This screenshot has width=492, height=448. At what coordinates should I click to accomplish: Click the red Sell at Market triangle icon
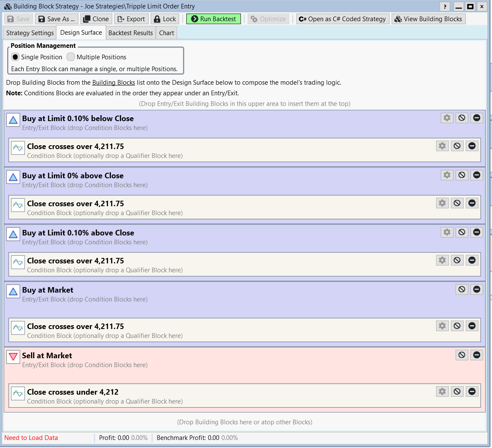coord(13,357)
